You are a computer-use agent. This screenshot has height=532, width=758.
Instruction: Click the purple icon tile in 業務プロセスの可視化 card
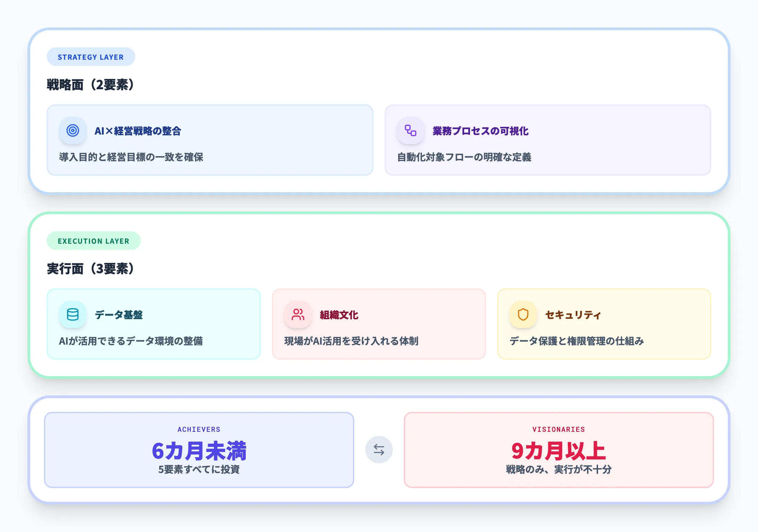point(410,131)
